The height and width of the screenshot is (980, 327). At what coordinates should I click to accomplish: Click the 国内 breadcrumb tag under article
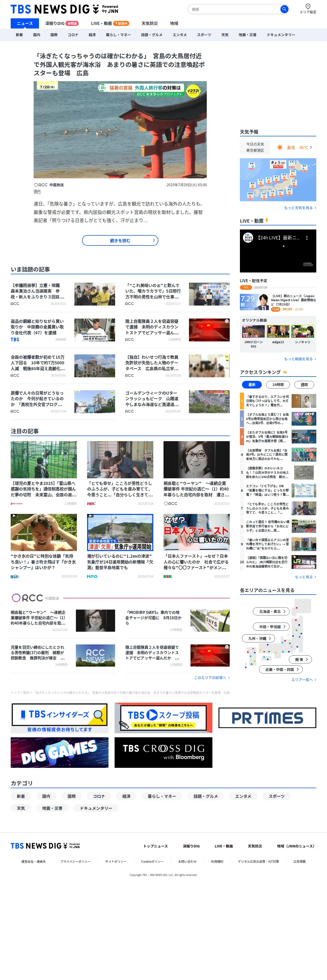(x=37, y=191)
